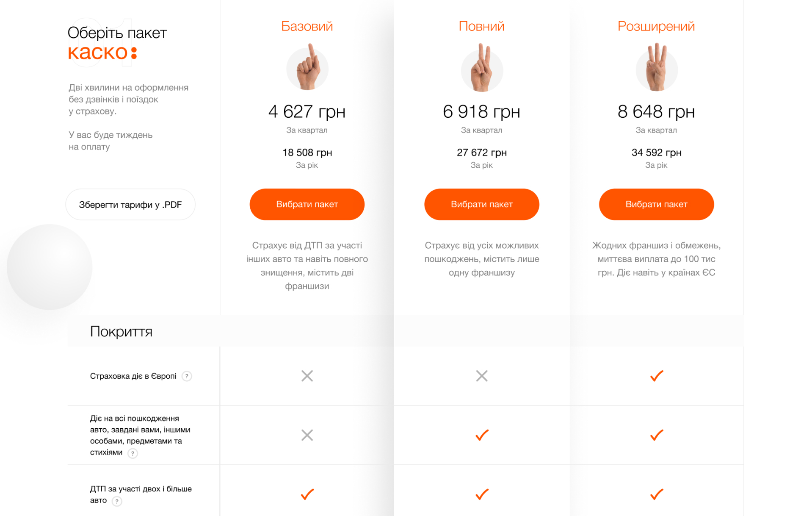
Task: Click the Europe coverage cross under Повний
Action: tap(482, 376)
